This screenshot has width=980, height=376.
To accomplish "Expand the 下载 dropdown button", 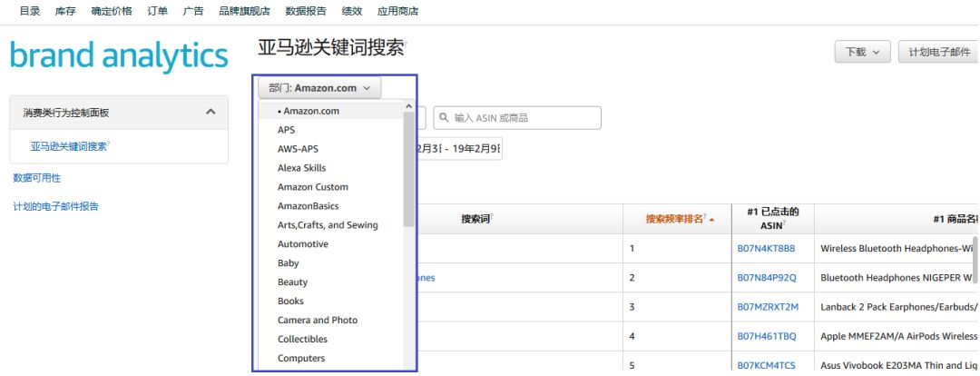I will tap(861, 52).
